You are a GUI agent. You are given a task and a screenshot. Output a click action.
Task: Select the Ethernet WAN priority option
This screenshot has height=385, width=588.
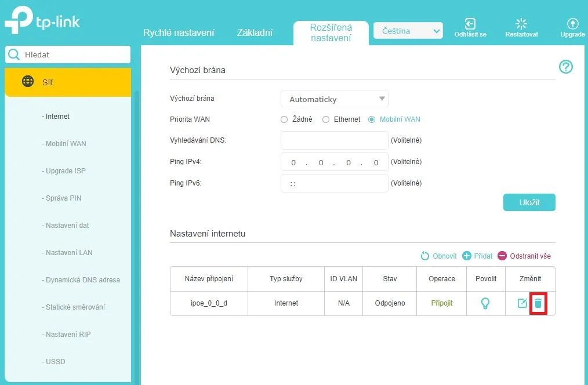[326, 119]
